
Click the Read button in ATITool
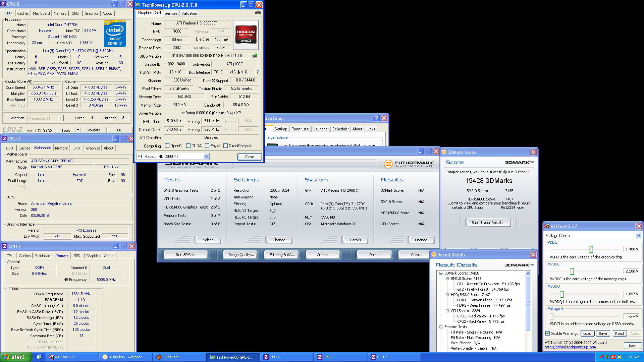point(619,334)
